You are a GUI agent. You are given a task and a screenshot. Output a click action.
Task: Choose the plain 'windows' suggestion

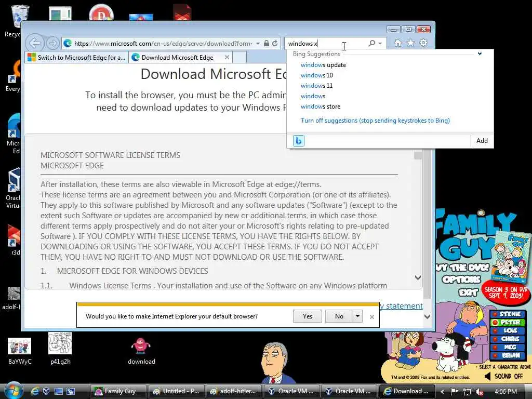coord(313,96)
